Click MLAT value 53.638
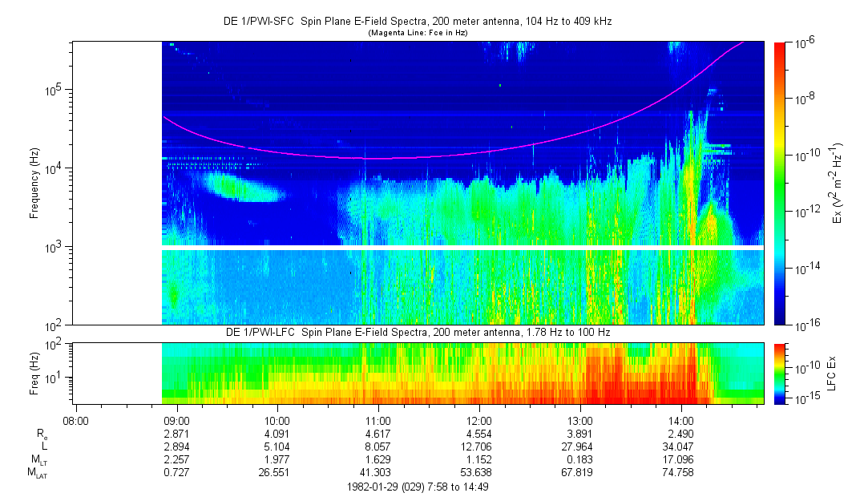 (x=477, y=472)
